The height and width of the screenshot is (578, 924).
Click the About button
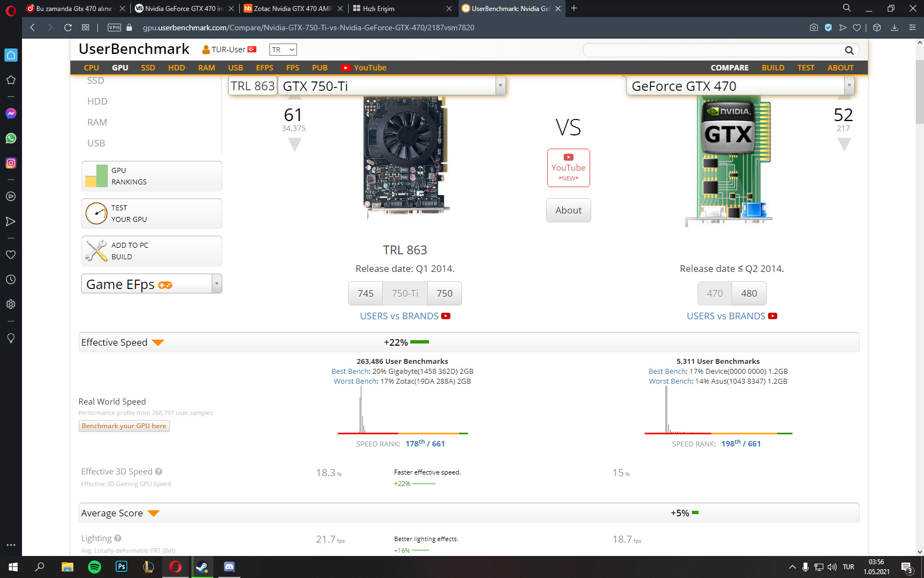click(x=568, y=210)
